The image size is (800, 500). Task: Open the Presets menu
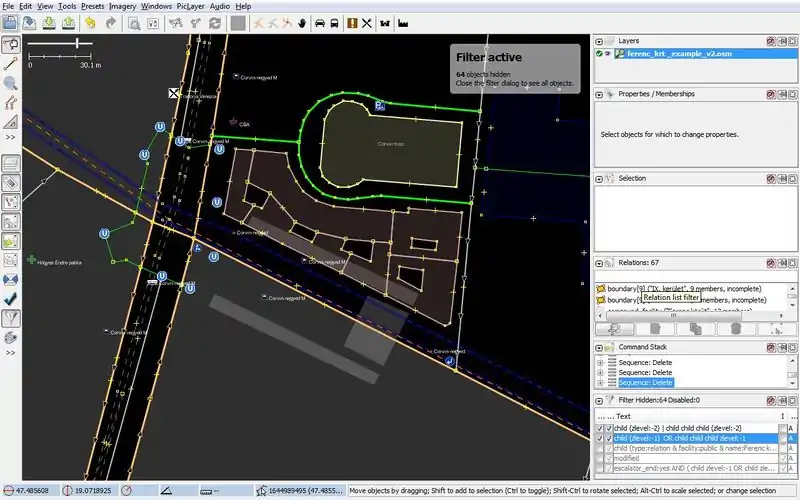pyautogui.click(x=91, y=6)
